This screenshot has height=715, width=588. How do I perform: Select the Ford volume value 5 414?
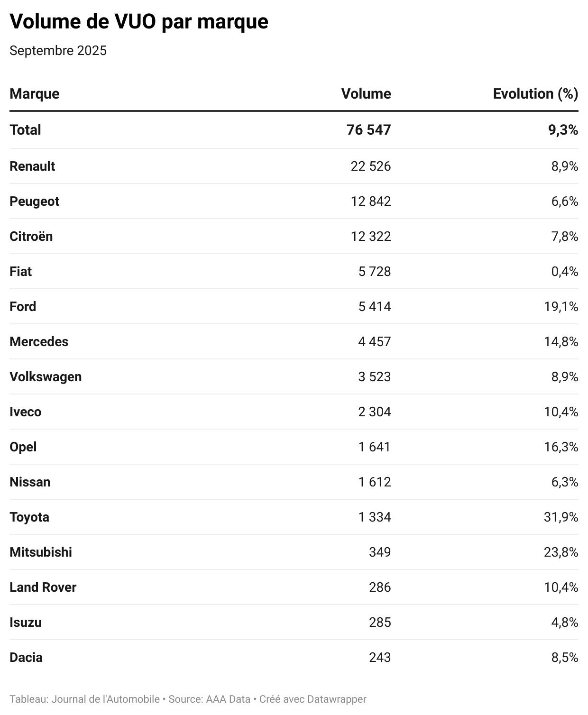[374, 307]
